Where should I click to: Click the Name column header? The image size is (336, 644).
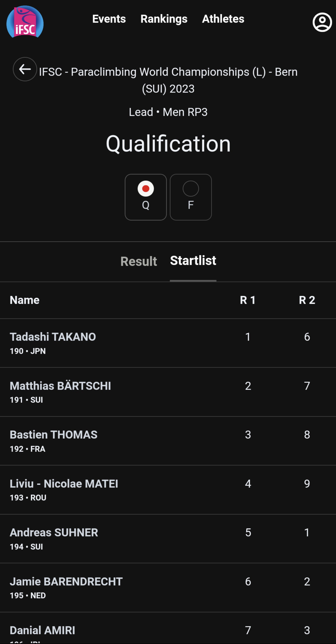coord(25,300)
